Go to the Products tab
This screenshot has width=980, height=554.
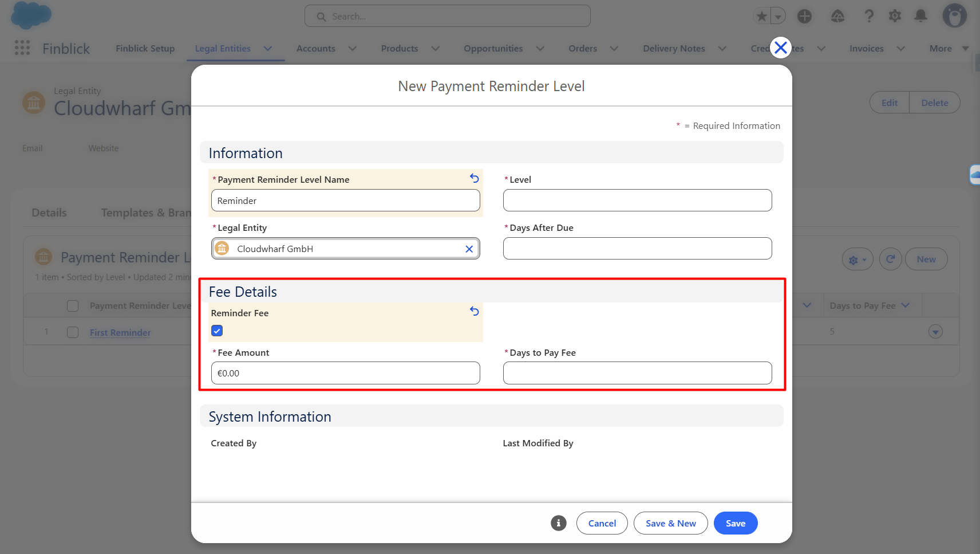click(x=400, y=49)
